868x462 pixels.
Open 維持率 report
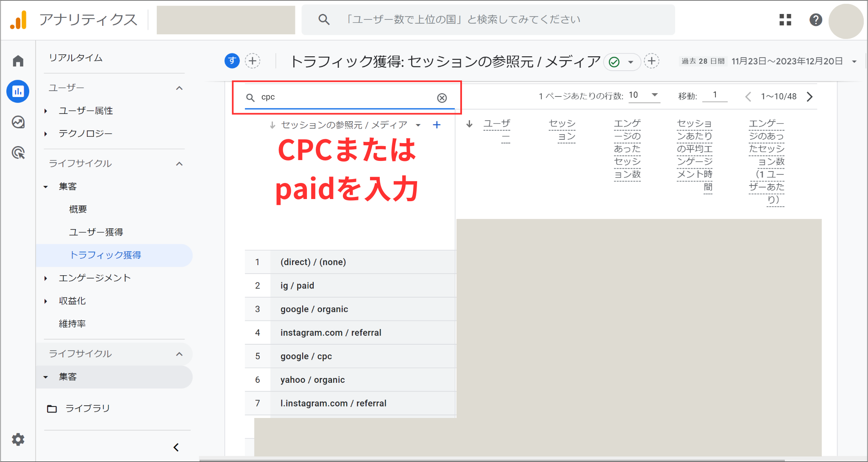[x=72, y=324]
